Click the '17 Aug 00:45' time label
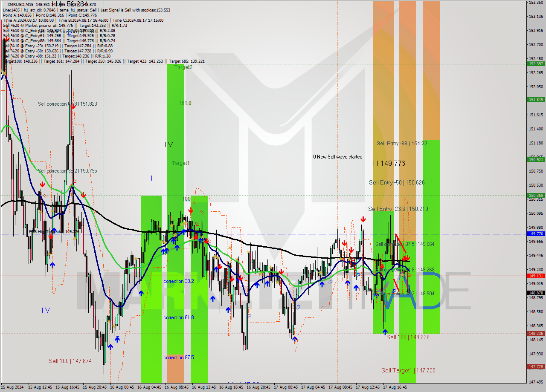This screenshot has width=546, height=392. point(286,387)
